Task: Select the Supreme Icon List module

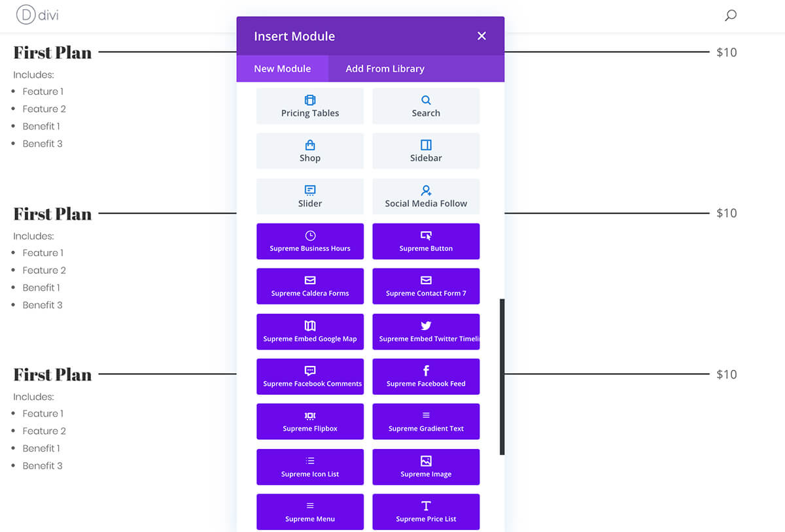Action: 310,467
